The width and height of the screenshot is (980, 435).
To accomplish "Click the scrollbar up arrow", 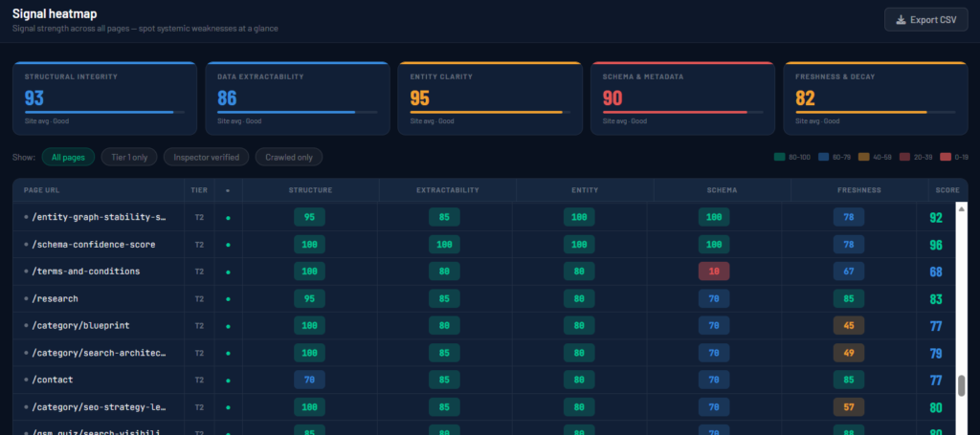I will coord(961,209).
